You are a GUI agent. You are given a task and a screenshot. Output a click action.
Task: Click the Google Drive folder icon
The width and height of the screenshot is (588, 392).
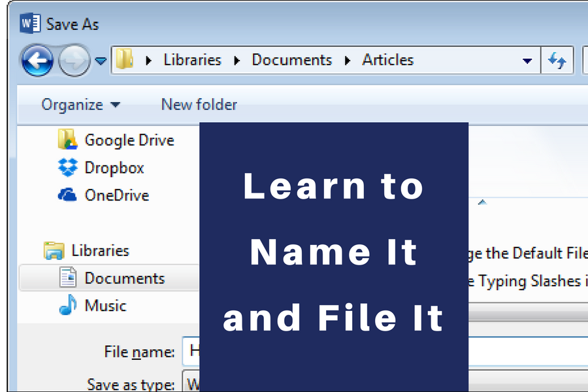pyautogui.click(x=67, y=140)
